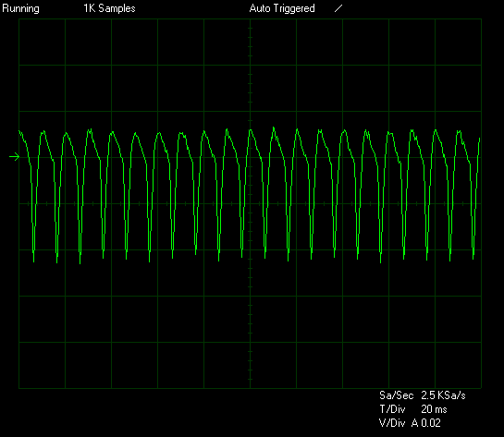Click the top tick marks of center vertical axis
Screen dimensions: 504x437
(250, 42)
